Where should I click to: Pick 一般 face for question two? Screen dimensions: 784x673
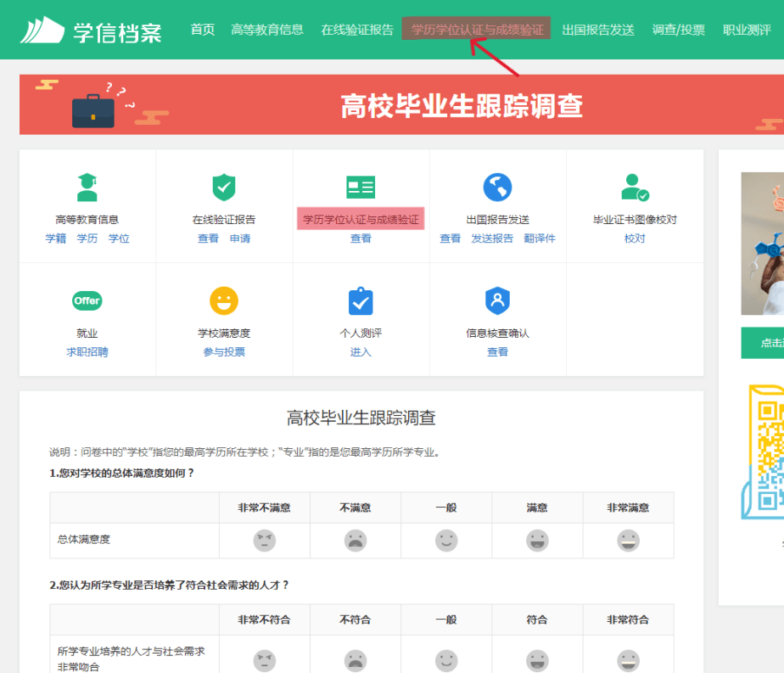pos(446,659)
